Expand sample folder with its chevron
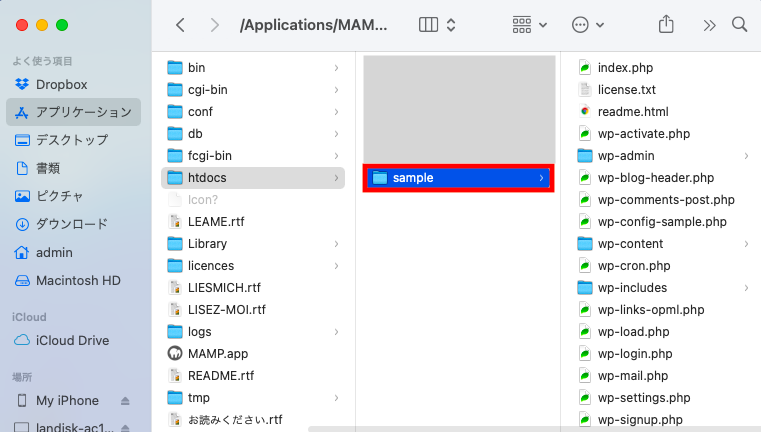 point(541,178)
